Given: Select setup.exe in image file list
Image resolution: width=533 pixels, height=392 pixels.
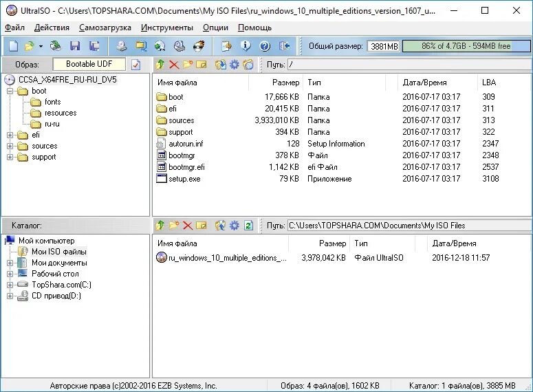Looking at the screenshot, I should coord(184,179).
